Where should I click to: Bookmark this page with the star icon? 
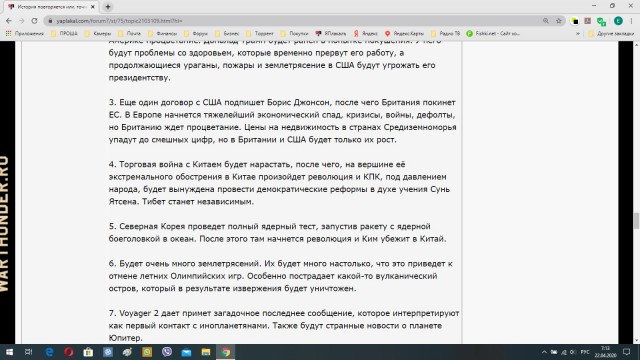point(559,21)
